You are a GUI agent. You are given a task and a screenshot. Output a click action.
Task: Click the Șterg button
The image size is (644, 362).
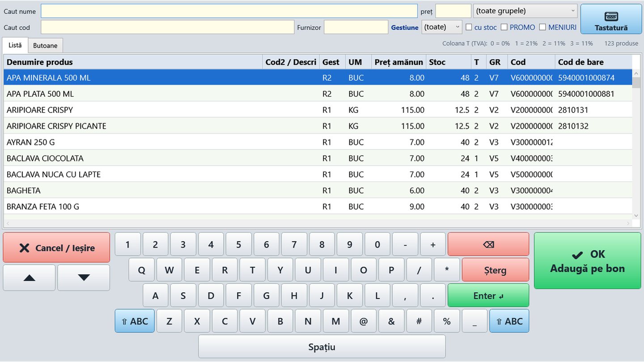click(496, 270)
